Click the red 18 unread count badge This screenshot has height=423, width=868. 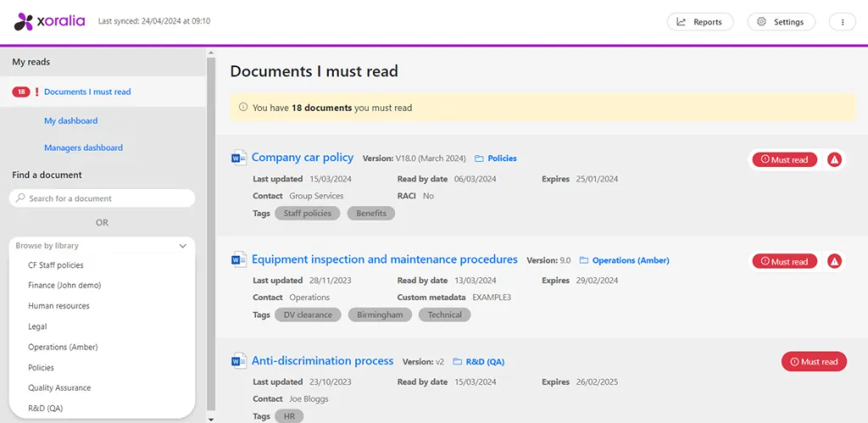21,92
